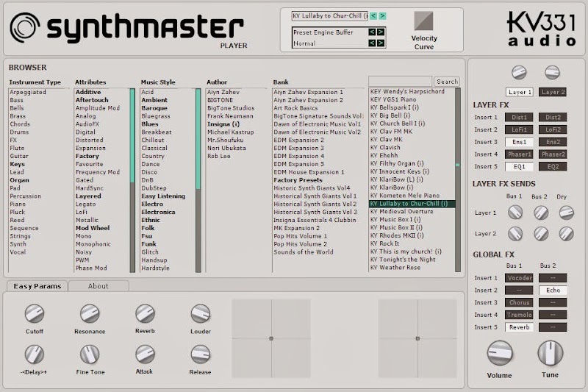Click Layer 1 Dry send knob

click(566, 213)
